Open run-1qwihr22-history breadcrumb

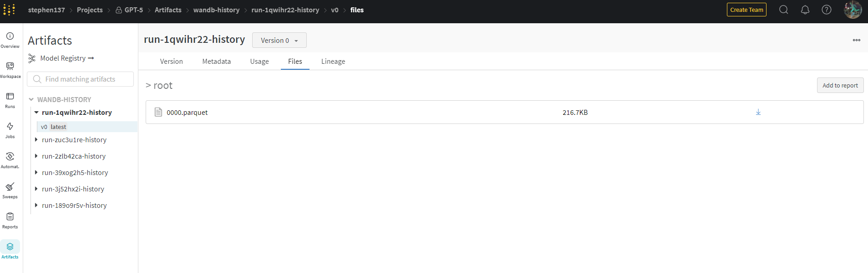(x=285, y=10)
